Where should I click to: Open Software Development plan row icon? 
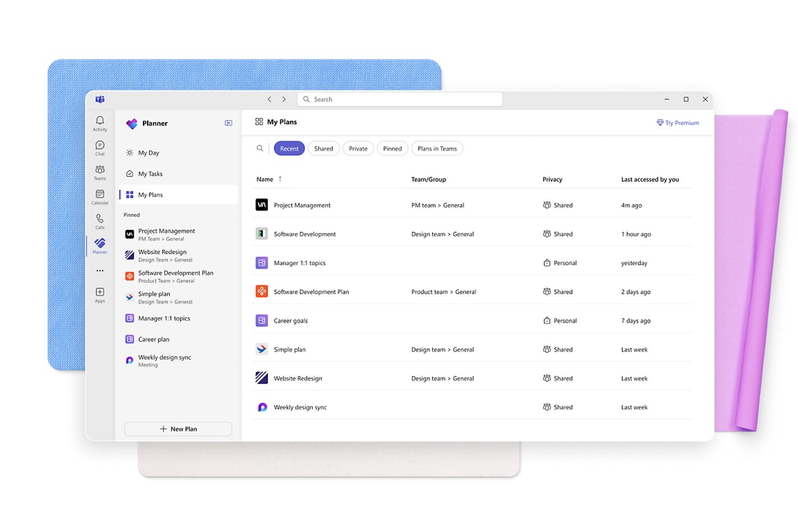(x=262, y=234)
